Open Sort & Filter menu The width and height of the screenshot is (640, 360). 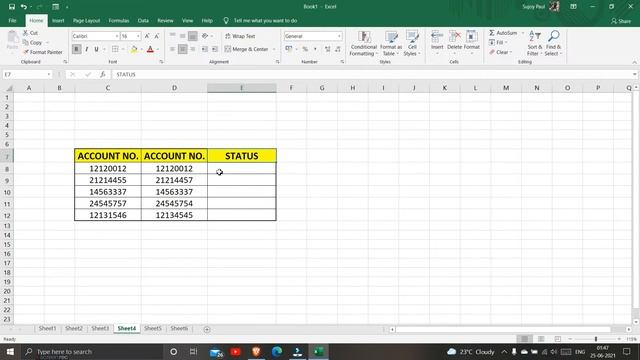[534, 43]
